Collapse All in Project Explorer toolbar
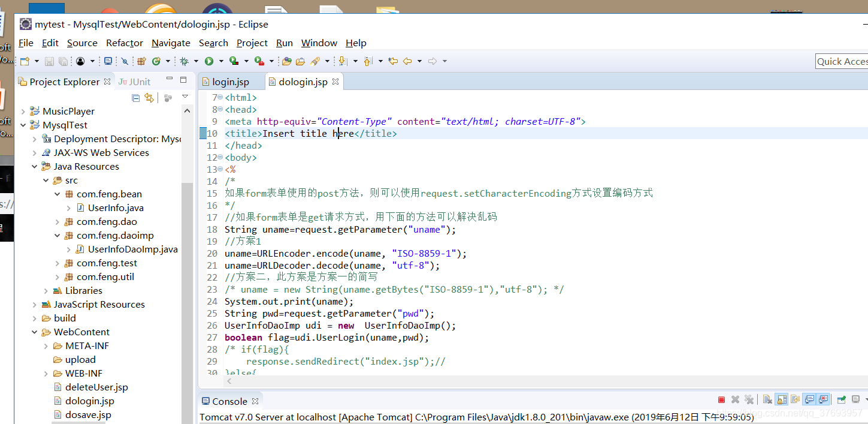This screenshot has width=868, height=424. (x=135, y=98)
